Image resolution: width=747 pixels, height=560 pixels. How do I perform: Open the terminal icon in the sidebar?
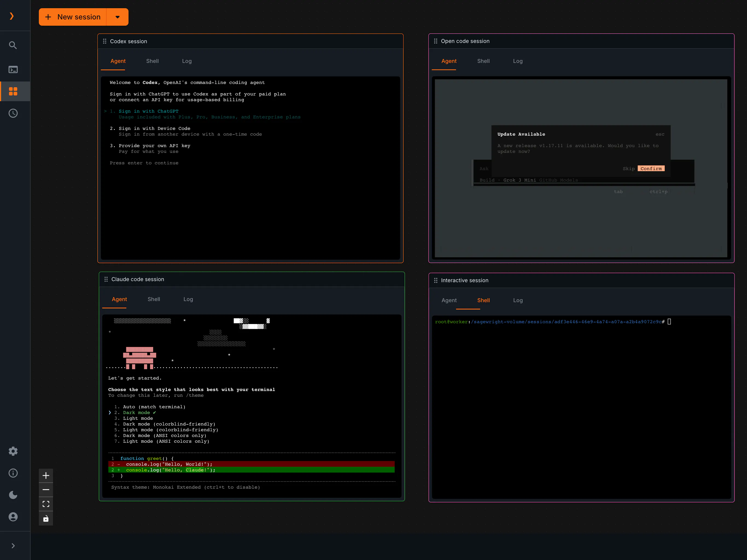click(13, 69)
